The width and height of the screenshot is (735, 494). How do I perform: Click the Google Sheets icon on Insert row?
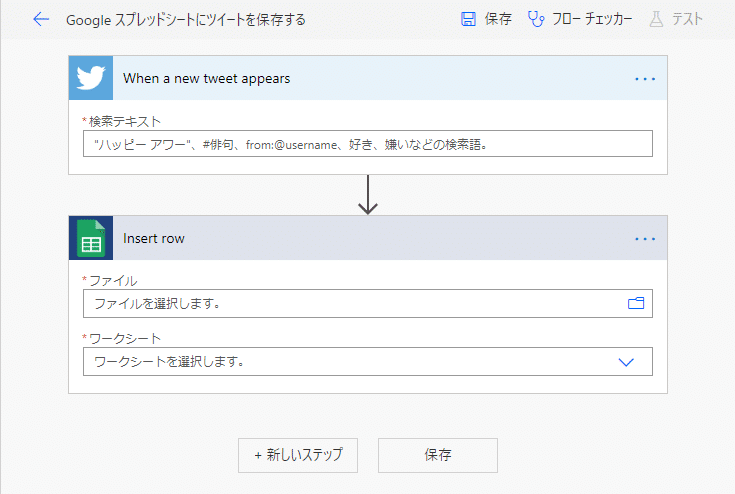[91, 239]
